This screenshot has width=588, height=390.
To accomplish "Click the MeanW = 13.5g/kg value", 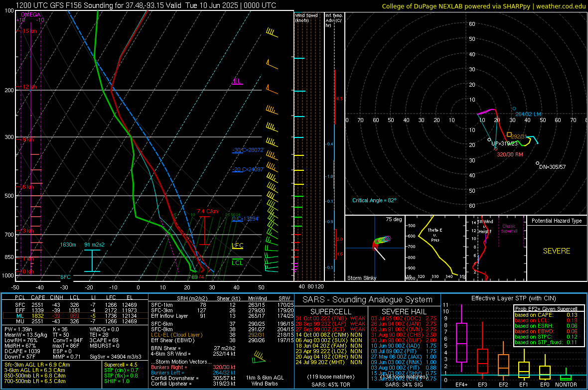I will click(26, 335).
